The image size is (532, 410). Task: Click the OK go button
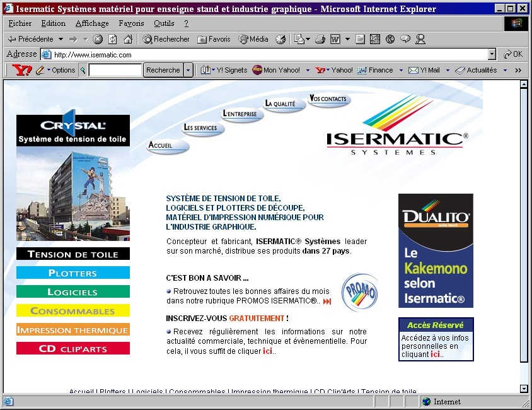click(x=513, y=54)
